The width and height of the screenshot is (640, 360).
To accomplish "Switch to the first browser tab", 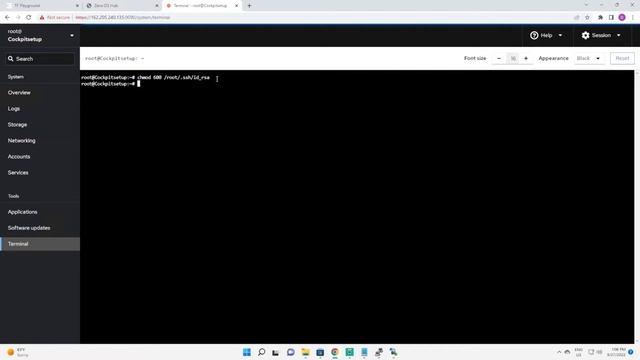I will 42,6.
